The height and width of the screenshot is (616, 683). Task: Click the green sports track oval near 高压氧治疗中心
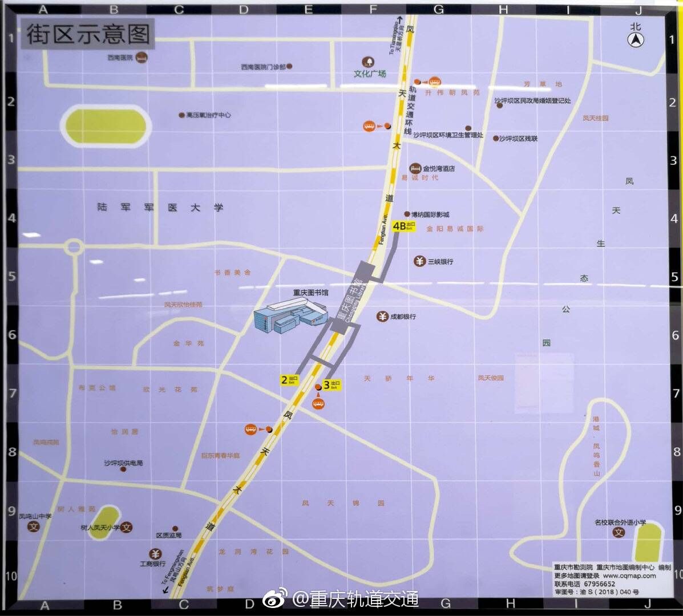(106, 125)
